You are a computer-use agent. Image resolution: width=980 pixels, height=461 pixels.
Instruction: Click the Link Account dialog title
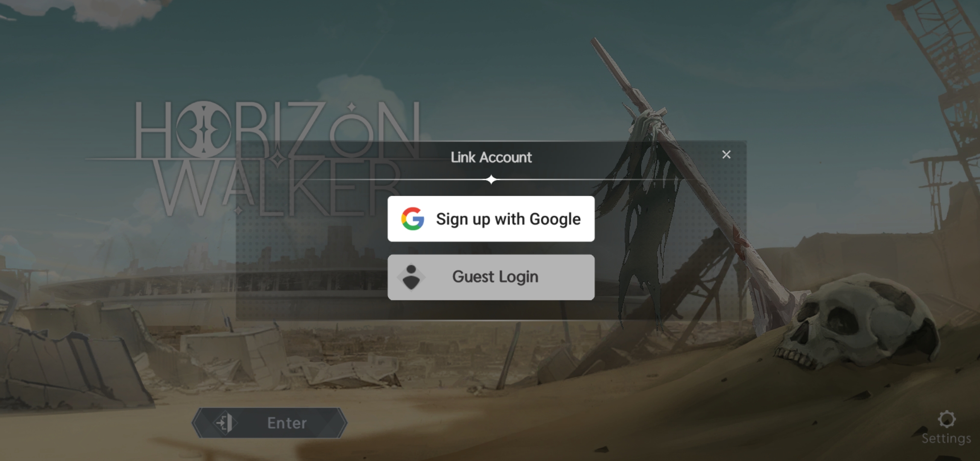(x=491, y=157)
